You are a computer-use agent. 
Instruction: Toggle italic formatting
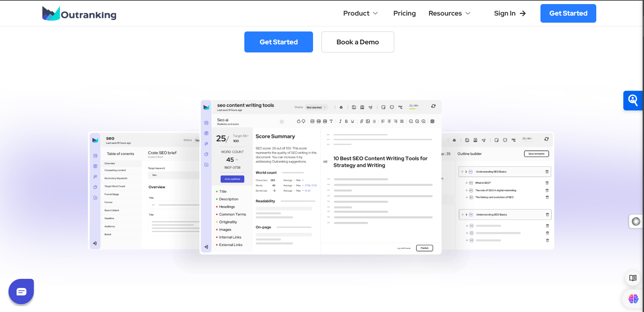340,121
